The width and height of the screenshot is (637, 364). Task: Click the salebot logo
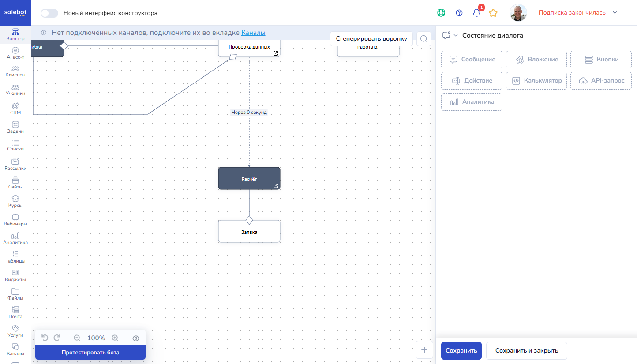15,13
